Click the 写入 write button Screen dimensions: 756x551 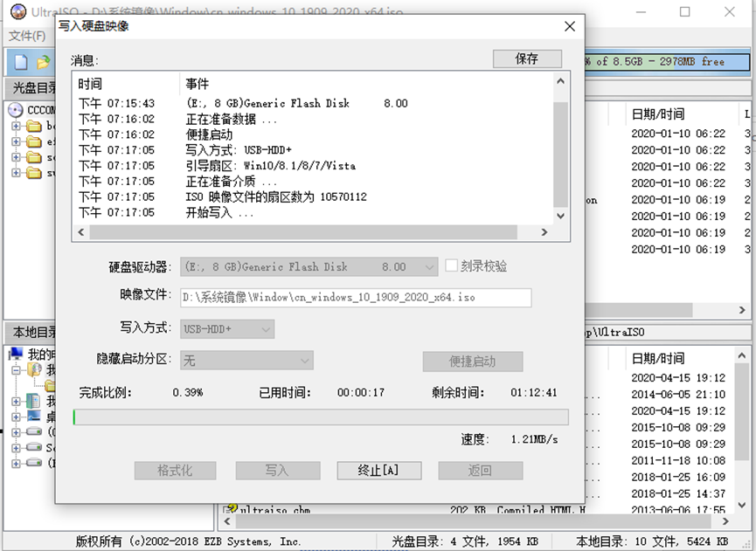[278, 471]
